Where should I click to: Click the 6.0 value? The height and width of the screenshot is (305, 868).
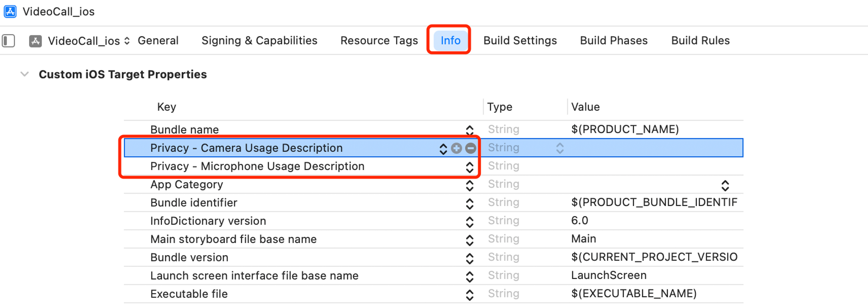coord(579,220)
